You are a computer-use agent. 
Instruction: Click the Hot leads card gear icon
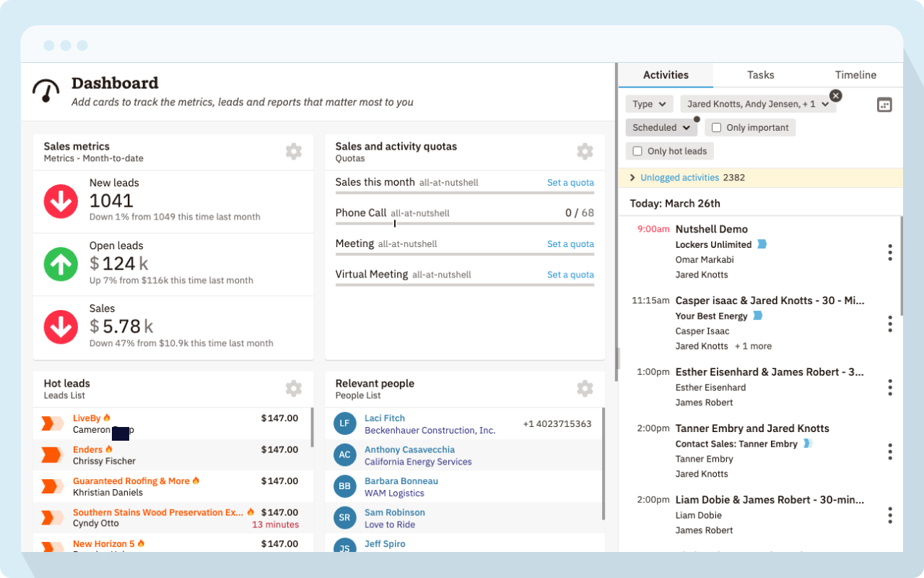(293, 389)
